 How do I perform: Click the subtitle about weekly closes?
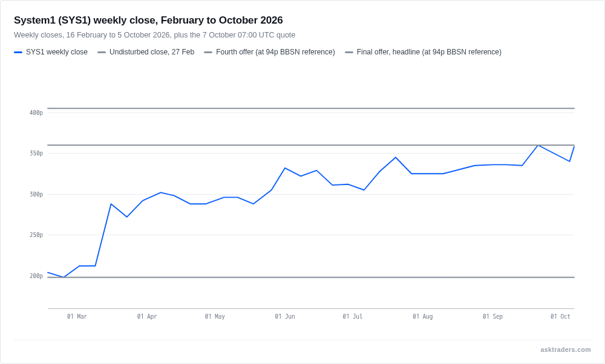(155, 35)
